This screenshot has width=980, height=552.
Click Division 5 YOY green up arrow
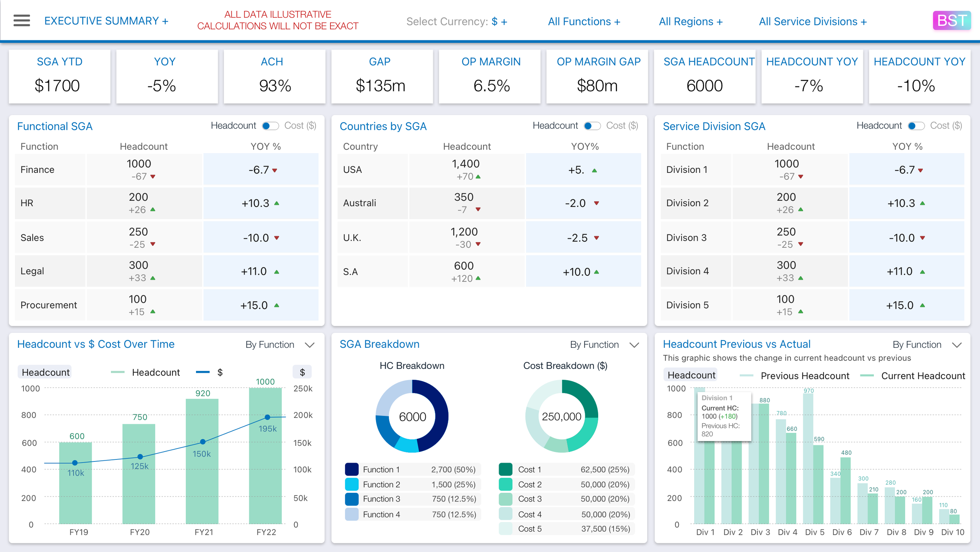922,305
